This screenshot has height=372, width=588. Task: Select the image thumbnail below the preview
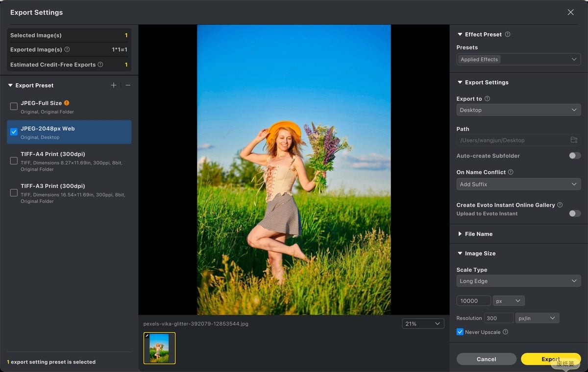click(159, 348)
